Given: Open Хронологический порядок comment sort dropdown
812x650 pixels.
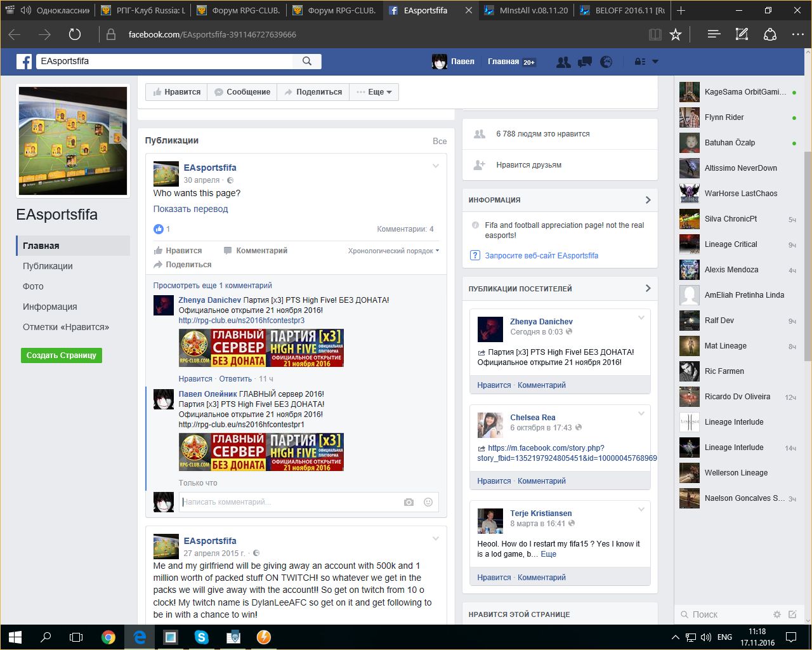Looking at the screenshot, I should click(x=393, y=251).
